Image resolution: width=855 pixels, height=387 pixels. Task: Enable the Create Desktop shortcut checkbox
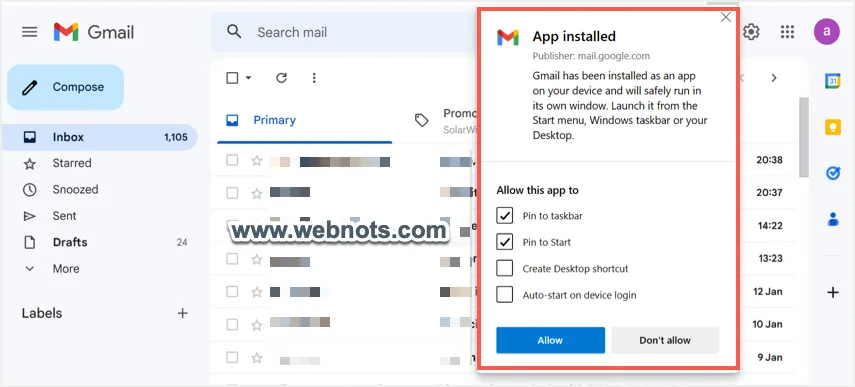pyautogui.click(x=505, y=269)
